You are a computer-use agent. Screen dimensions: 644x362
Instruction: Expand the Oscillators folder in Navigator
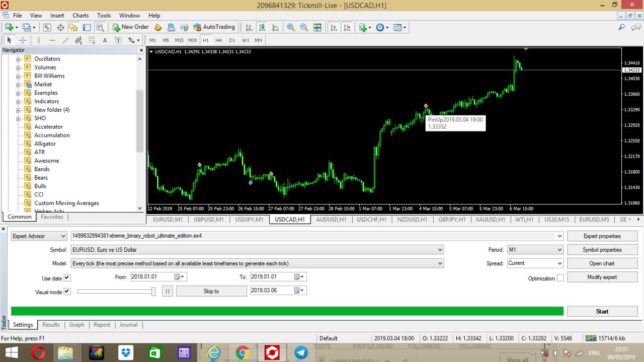pyautogui.click(x=19, y=59)
